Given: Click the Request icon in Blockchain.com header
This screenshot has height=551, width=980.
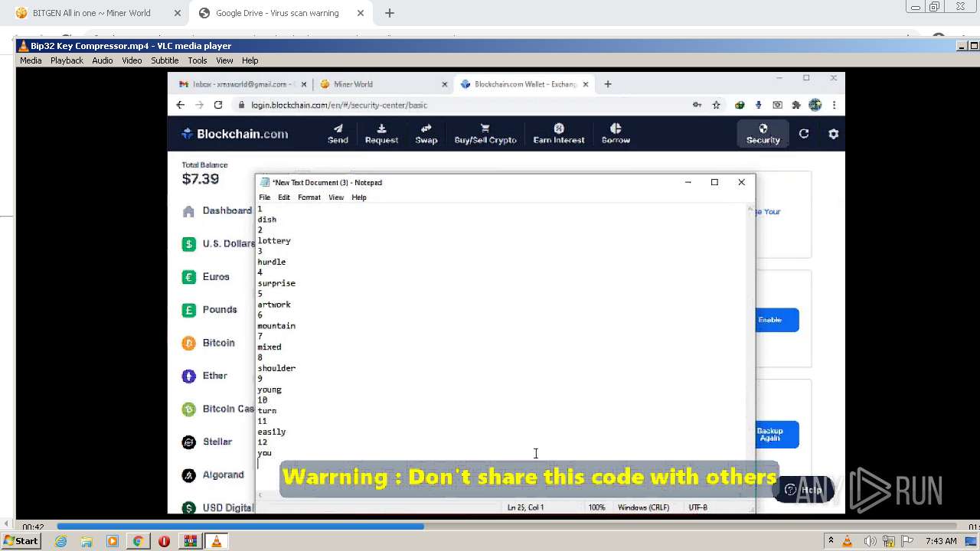Looking at the screenshot, I should pos(381,134).
